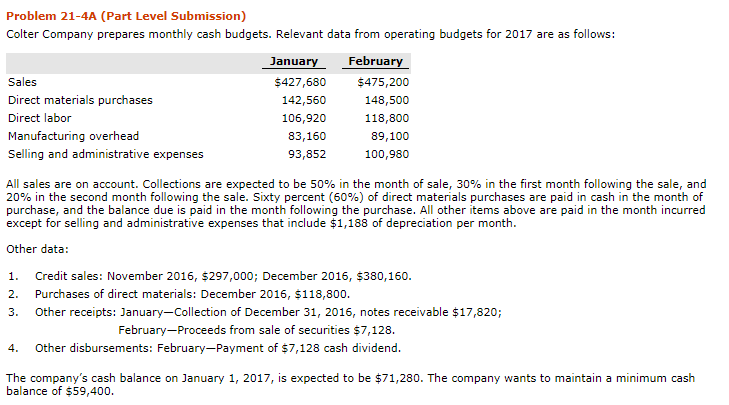Screen dimensions: 729x405
Task: Click minimum cash balance $59,400 text
Action: click(89, 391)
